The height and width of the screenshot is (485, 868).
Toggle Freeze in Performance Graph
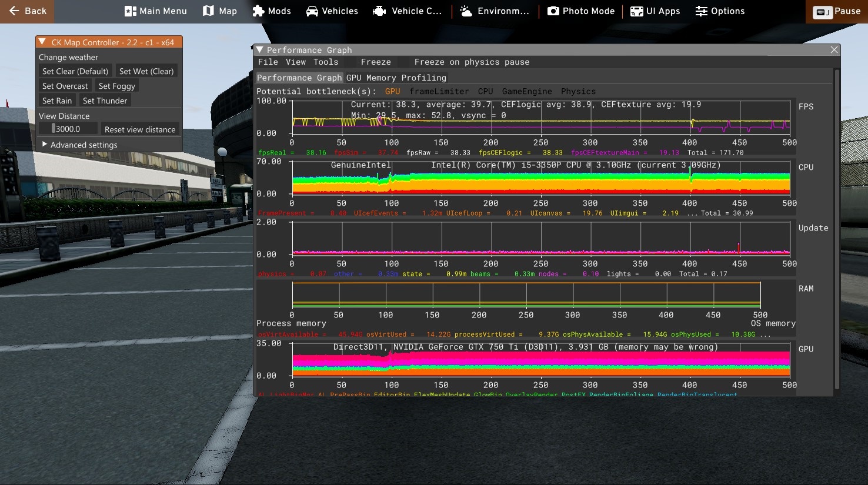[376, 62]
